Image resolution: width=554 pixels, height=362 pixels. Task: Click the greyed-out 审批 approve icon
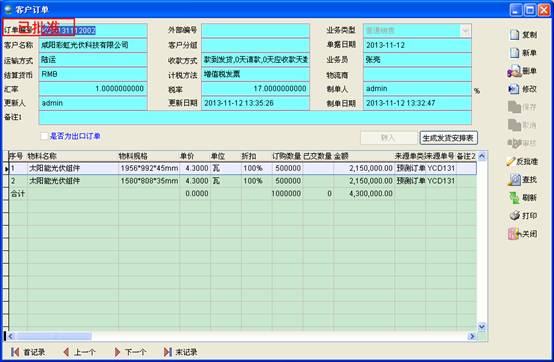pyautogui.click(x=514, y=143)
